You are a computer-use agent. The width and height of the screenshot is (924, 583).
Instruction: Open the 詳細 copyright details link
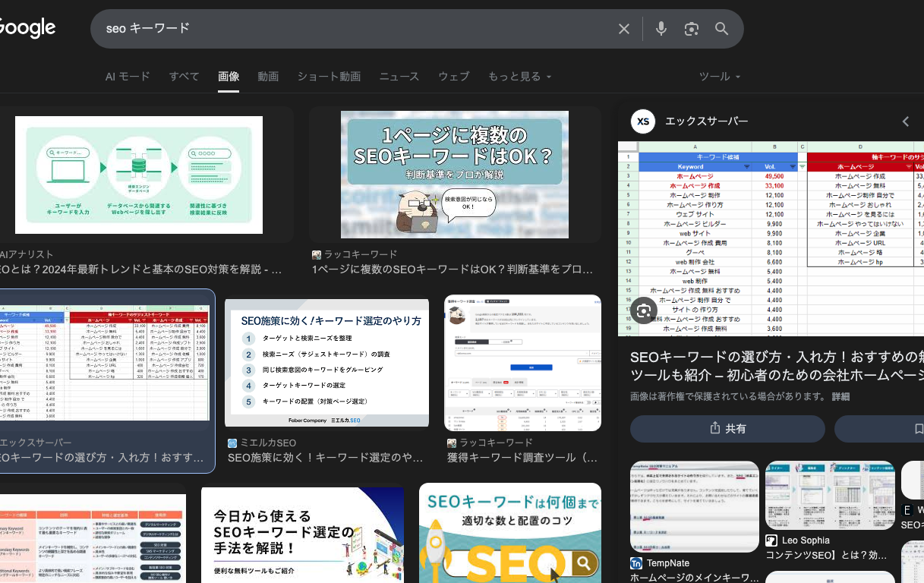[840, 397]
